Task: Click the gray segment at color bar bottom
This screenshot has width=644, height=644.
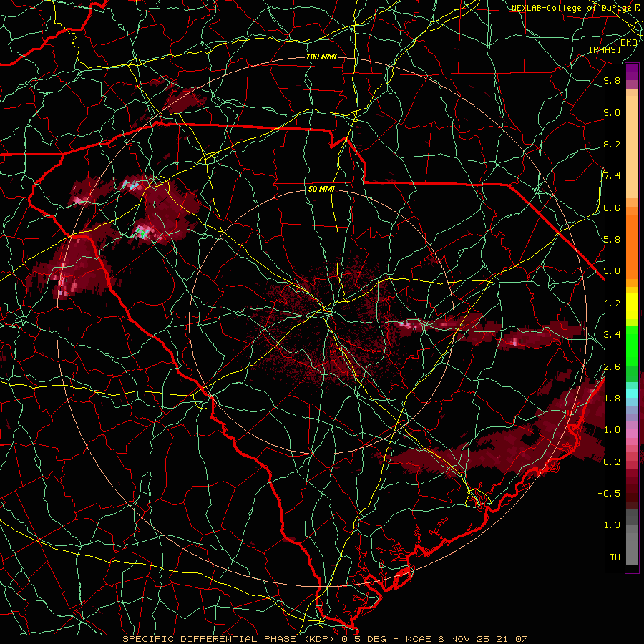Action: point(632,538)
